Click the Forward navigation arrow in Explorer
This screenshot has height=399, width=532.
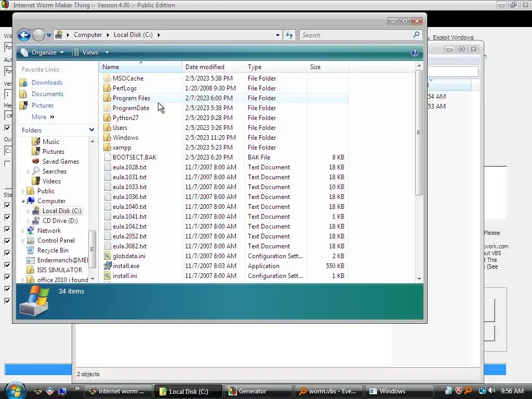(x=38, y=35)
